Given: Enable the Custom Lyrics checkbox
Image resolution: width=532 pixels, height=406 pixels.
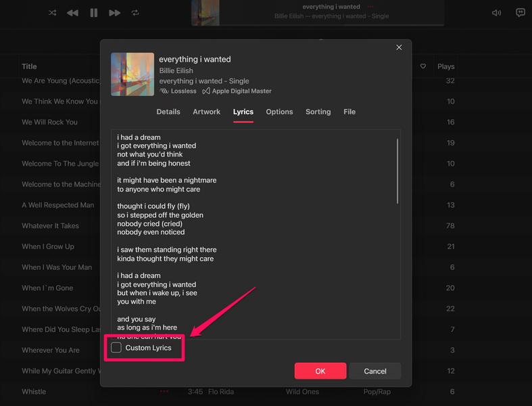Looking at the screenshot, I should click(x=116, y=348).
